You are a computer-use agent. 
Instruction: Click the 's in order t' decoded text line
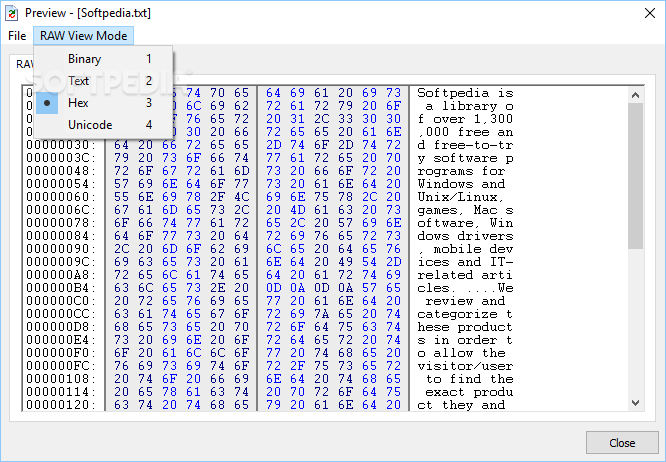pos(466,340)
